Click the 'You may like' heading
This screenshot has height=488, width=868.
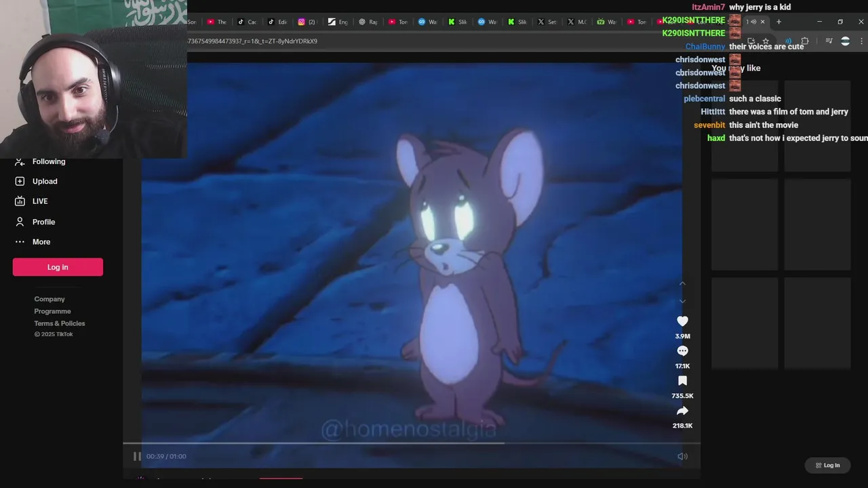pyautogui.click(x=736, y=68)
